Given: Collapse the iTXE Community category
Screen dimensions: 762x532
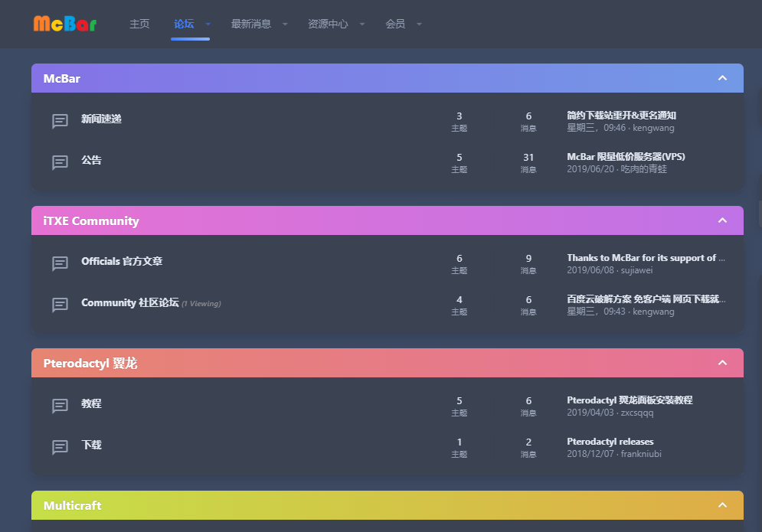Looking at the screenshot, I should [x=723, y=220].
